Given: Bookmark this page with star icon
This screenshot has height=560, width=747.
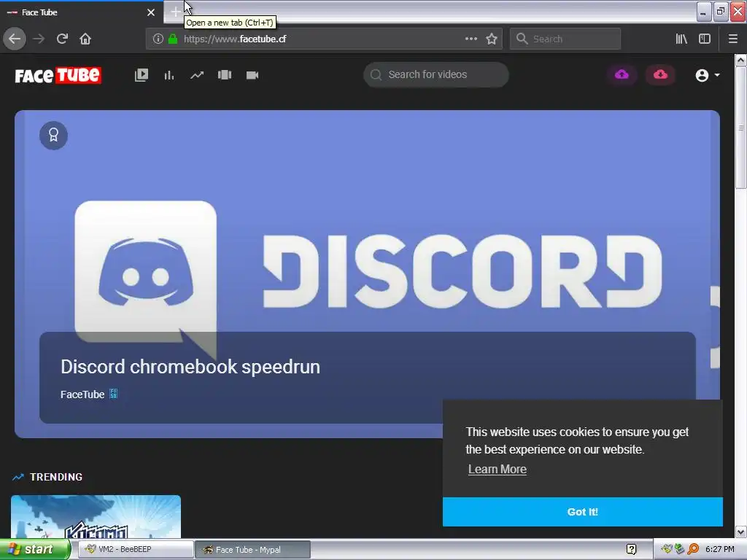Looking at the screenshot, I should (x=492, y=39).
